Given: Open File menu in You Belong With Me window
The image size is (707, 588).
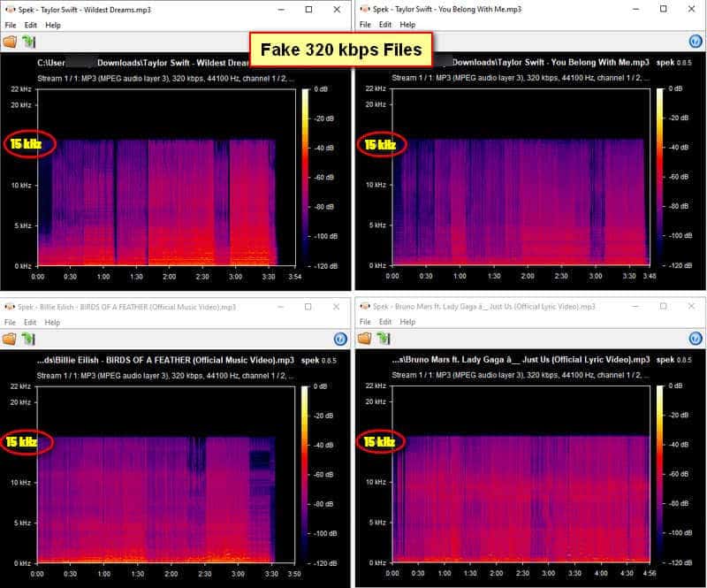Looking at the screenshot, I should pyautogui.click(x=365, y=25).
